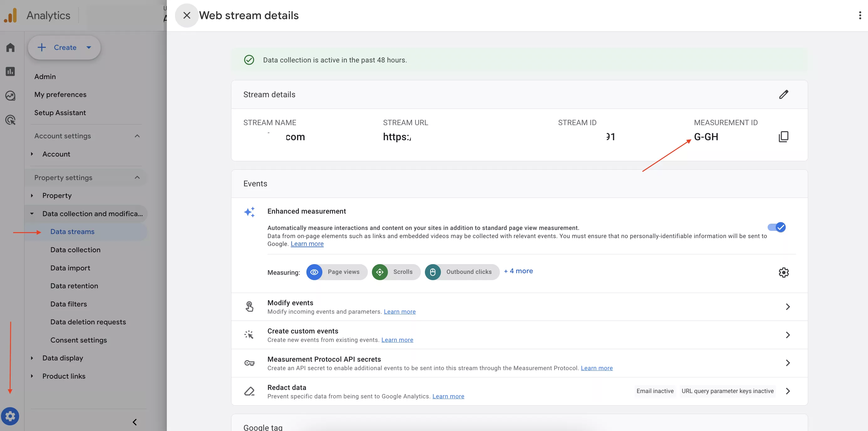Open Reports bar chart sidebar icon
Screen dimensions: 868x431
tap(10, 72)
